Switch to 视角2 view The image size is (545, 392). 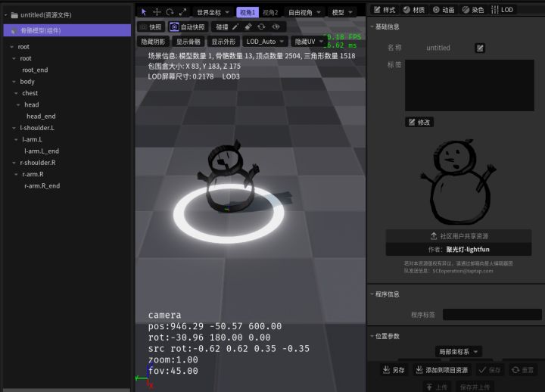tap(270, 13)
